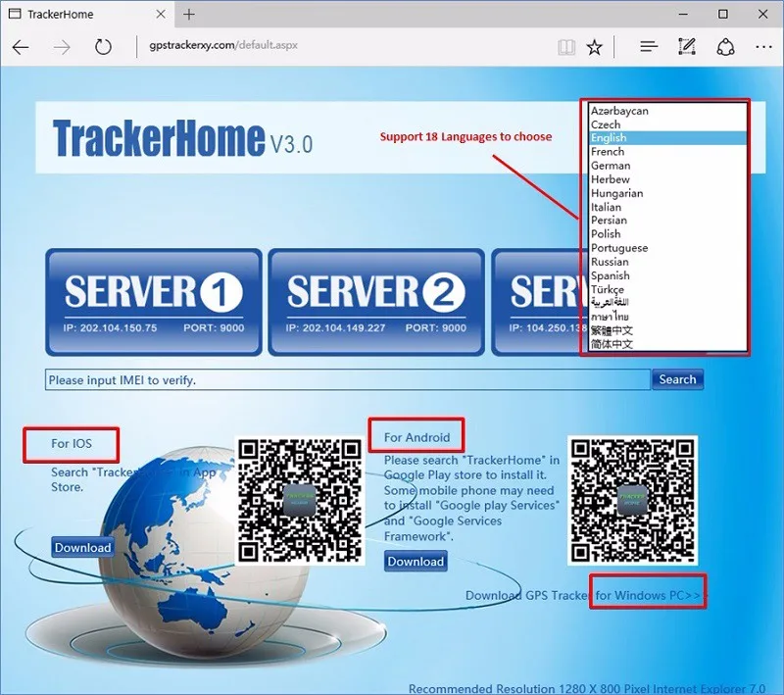
Task: Click the IMEI verify input field
Action: (x=348, y=380)
